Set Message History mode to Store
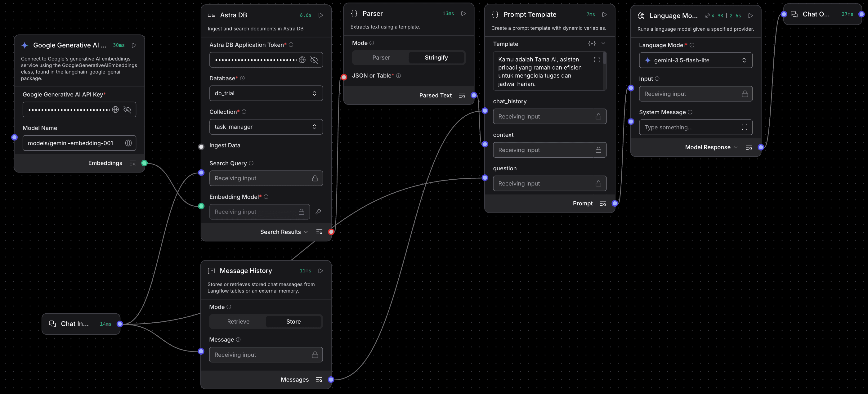 coord(293,321)
